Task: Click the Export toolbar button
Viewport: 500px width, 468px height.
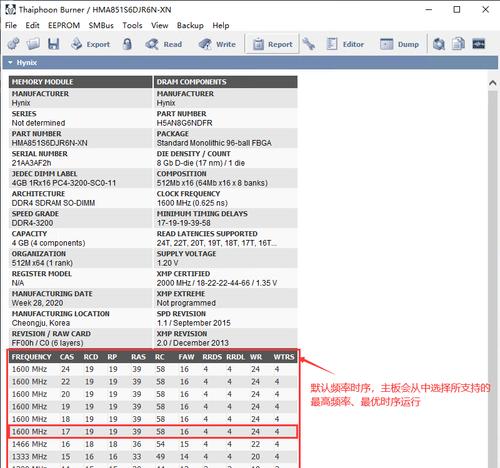Action: (x=90, y=44)
